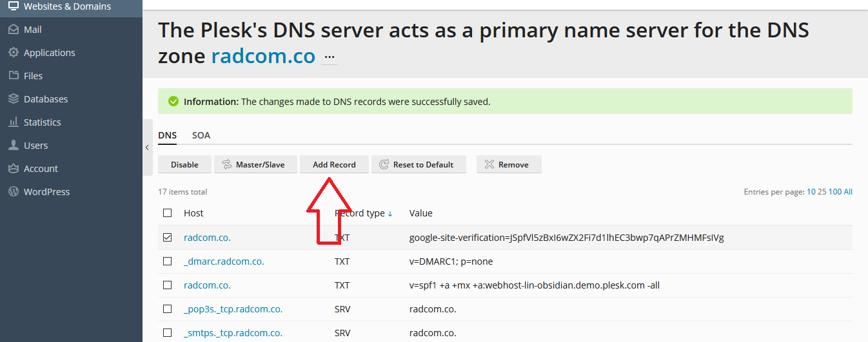Open radcom.co. host link with google-site-verification value

207,238
